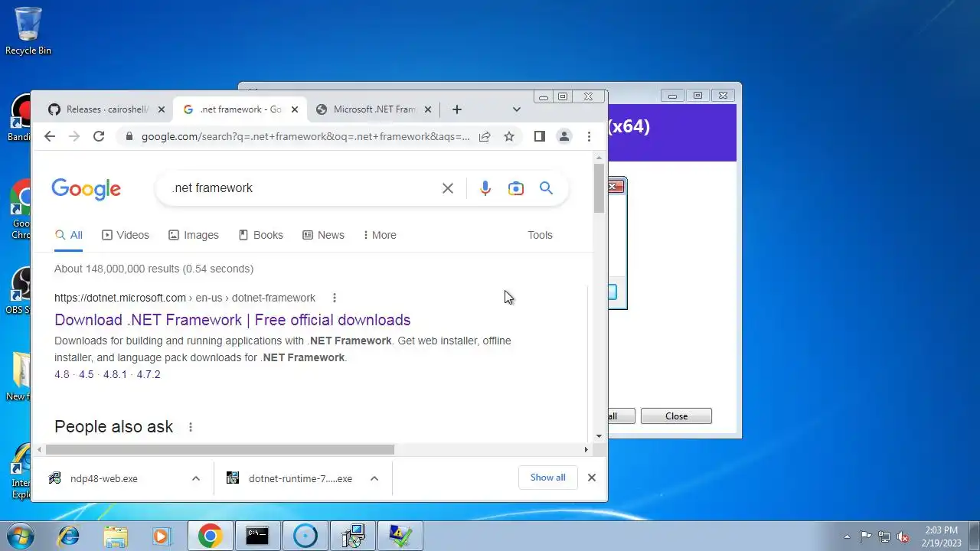The height and width of the screenshot is (551, 980).
Task: Select the Images search filter
Action: click(194, 235)
